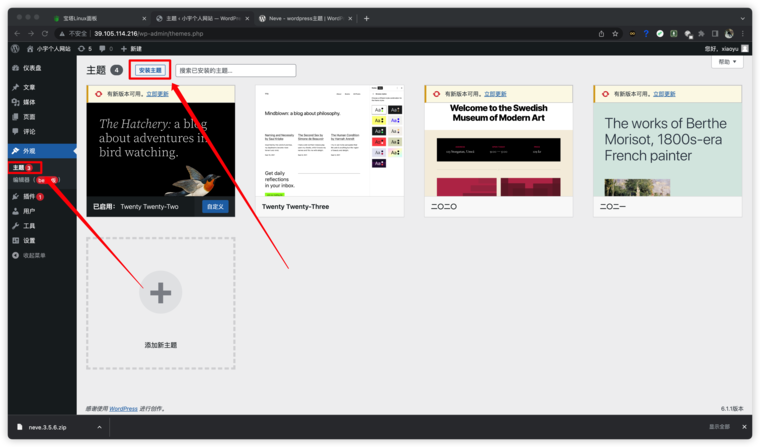Open 二〇二一 Berthe Morisot theme thumbnail
Image resolution: width=760 pixels, height=447 pixels.
667,149
